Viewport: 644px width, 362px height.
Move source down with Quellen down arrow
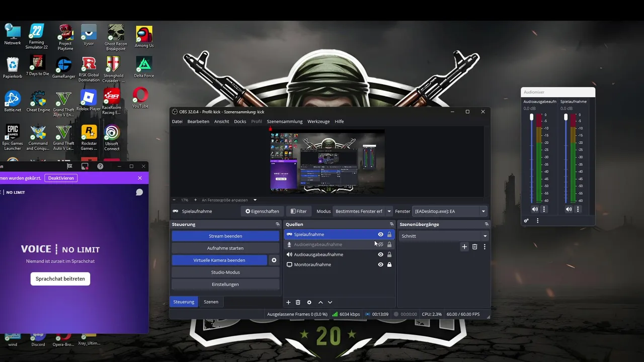click(330, 302)
